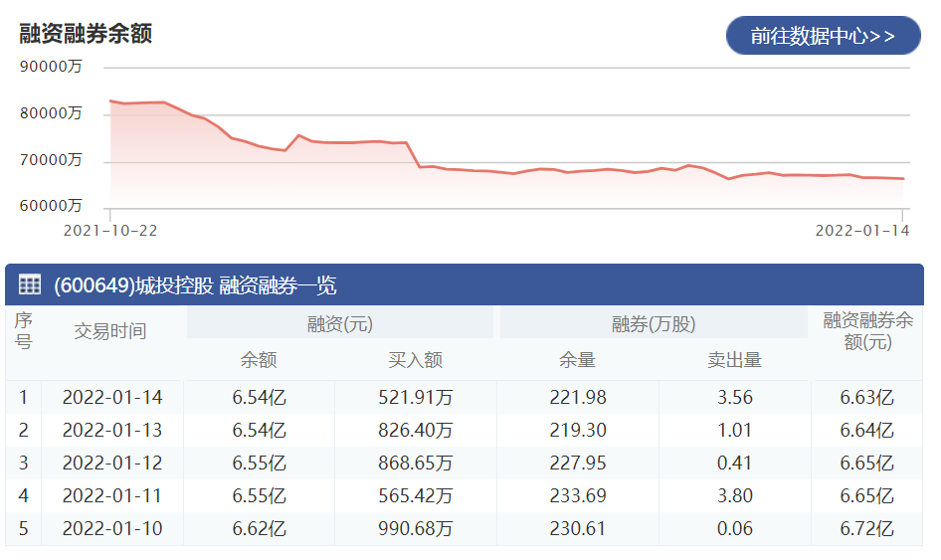Click the 233.69 remaining volume cell
The width and height of the screenshot is (941, 560).
578,495
